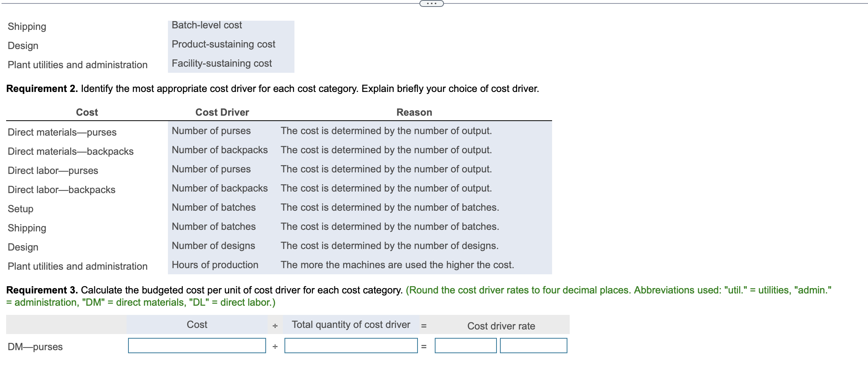868x367 pixels.
Task: Click the Design label beside Product-sustaining cost
Action: click(23, 46)
